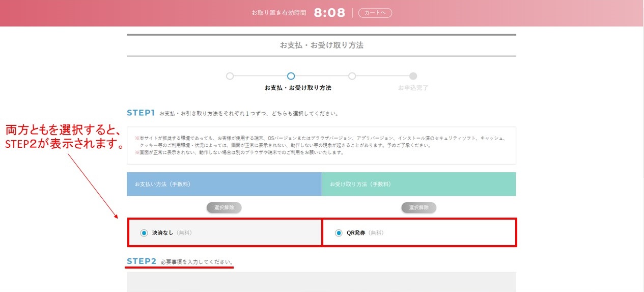Click the カートへ button
Image resolution: width=644 pixels, height=292 pixels.
375,13
